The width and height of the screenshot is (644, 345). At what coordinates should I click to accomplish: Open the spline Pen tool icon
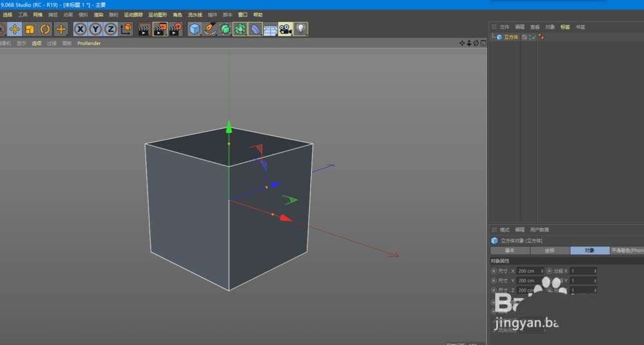210,29
